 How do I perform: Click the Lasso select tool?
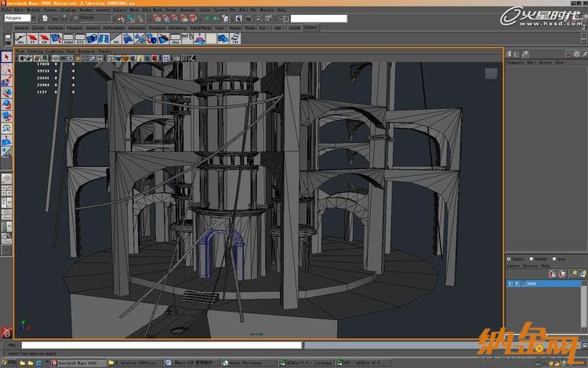pos(6,69)
